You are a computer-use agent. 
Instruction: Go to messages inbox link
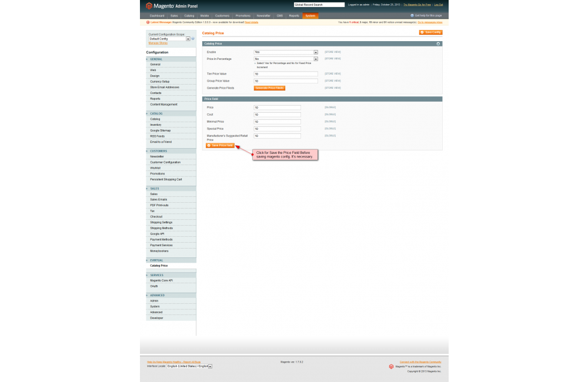[430, 22]
